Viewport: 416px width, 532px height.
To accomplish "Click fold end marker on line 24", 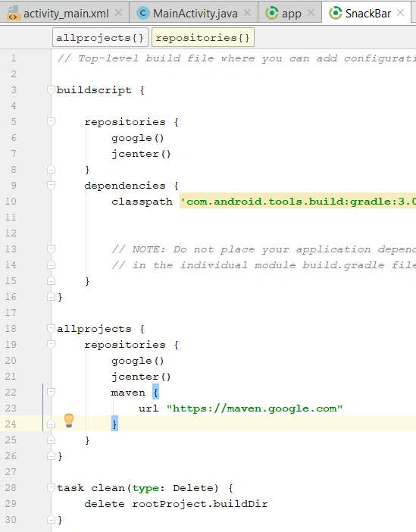I will click(51, 424).
